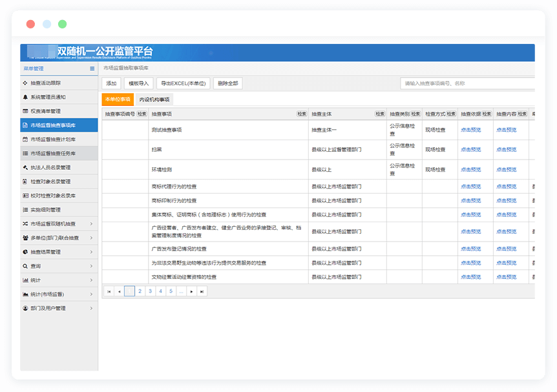Click the 抽查活动跟踪 sidebar icon
The width and height of the screenshot is (557, 392).
point(25,83)
